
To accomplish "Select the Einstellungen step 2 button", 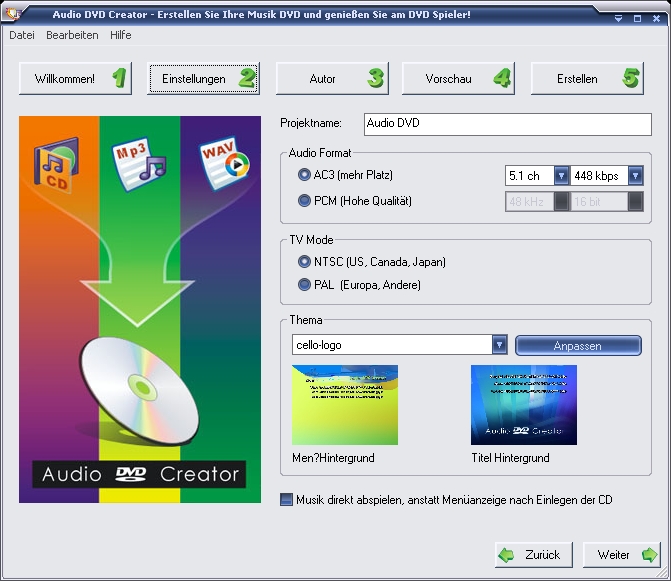I will coord(203,79).
